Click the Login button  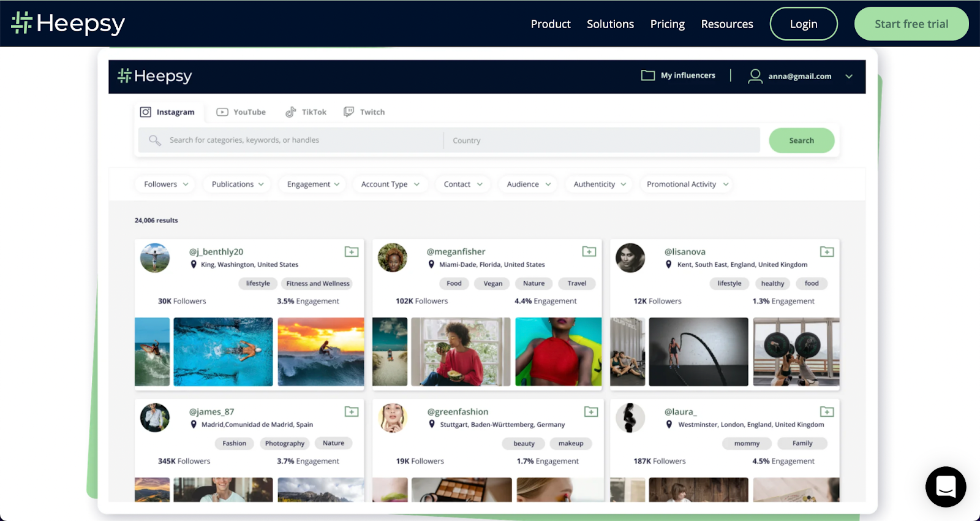point(804,24)
